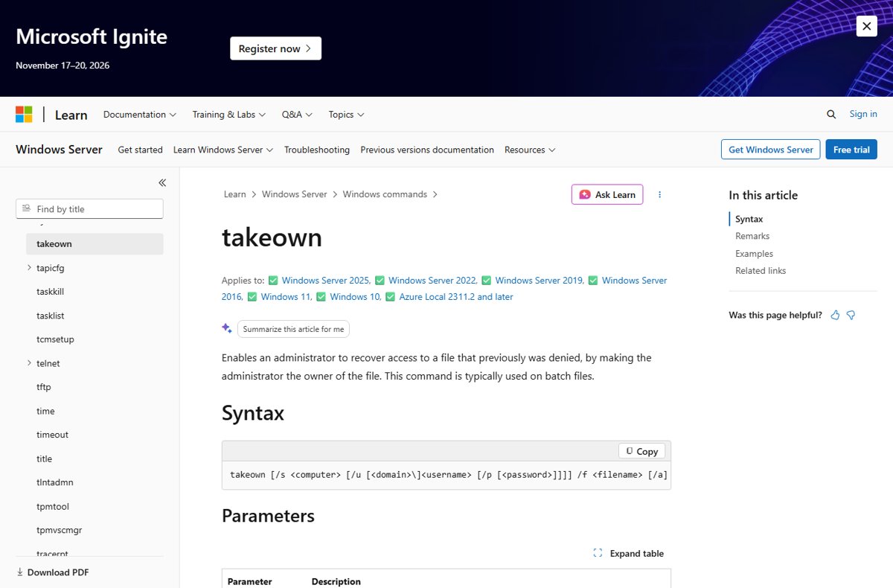
Task: Click the Microsoft logo icon
Action: click(x=24, y=115)
